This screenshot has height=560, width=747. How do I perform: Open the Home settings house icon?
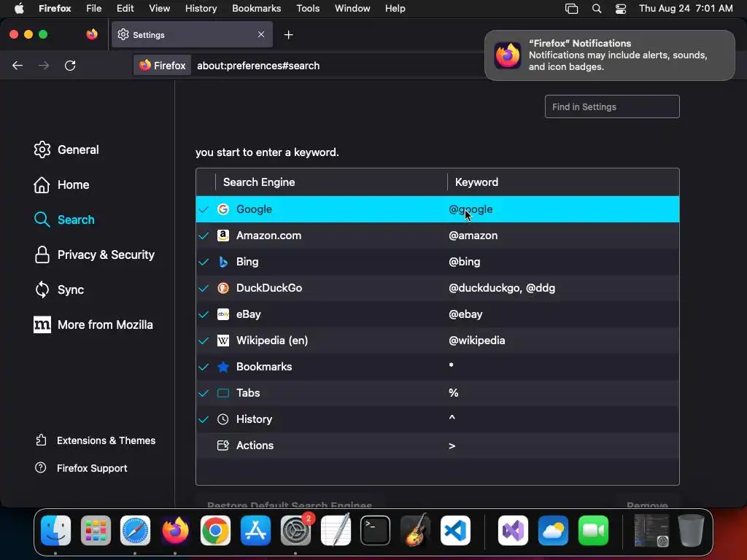pos(42,184)
